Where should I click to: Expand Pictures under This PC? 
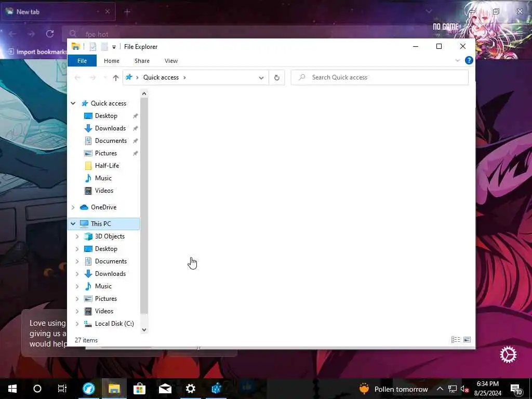point(77,299)
